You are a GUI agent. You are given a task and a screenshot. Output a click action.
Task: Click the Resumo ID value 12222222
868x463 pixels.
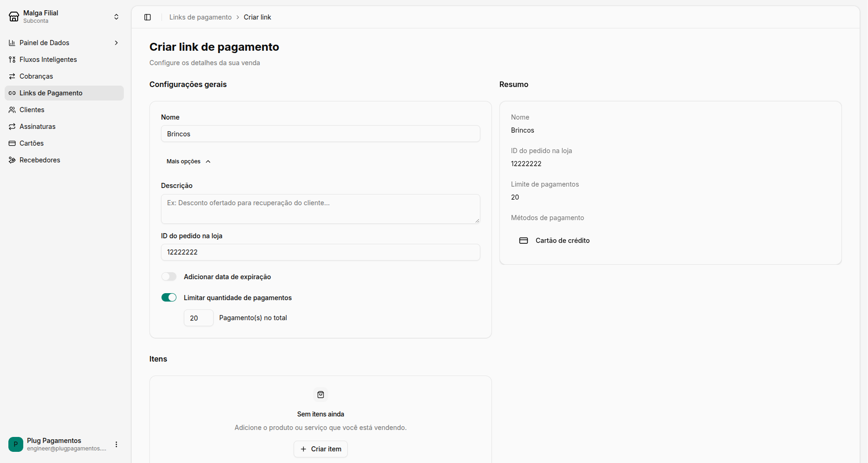[526, 164]
